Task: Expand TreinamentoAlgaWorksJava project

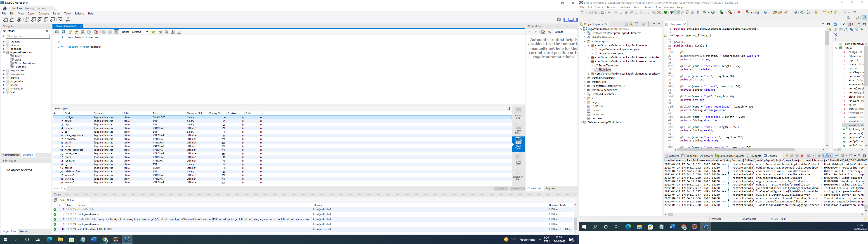Action: pos(581,122)
